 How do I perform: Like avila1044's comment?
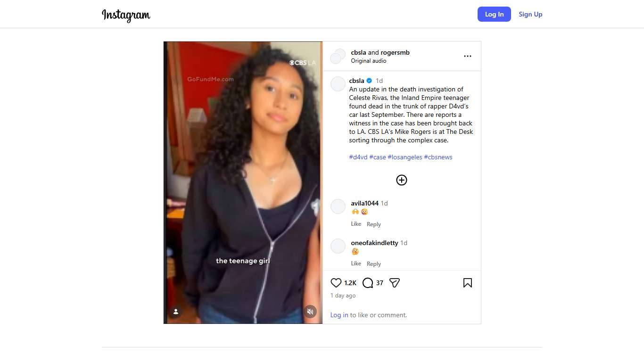tap(356, 224)
